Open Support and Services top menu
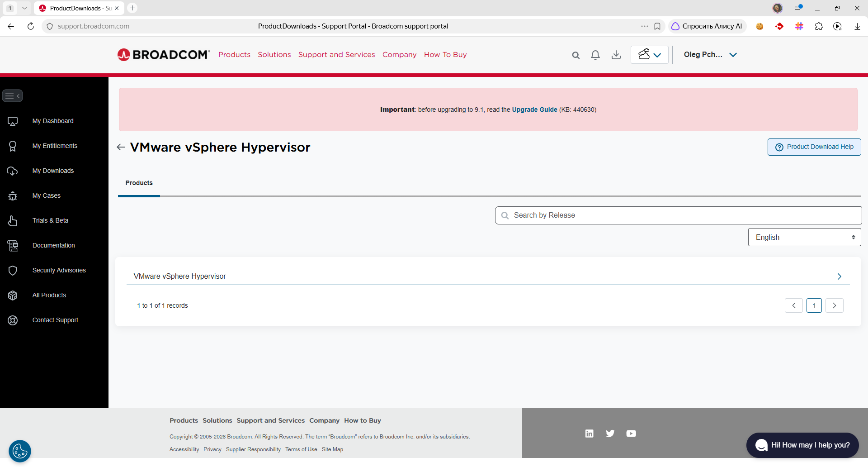 pyautogui.click(x=336, y=55)
